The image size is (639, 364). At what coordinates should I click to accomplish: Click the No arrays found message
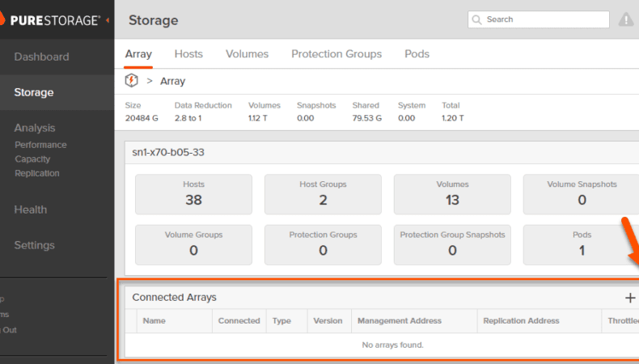tap(392, 345)
